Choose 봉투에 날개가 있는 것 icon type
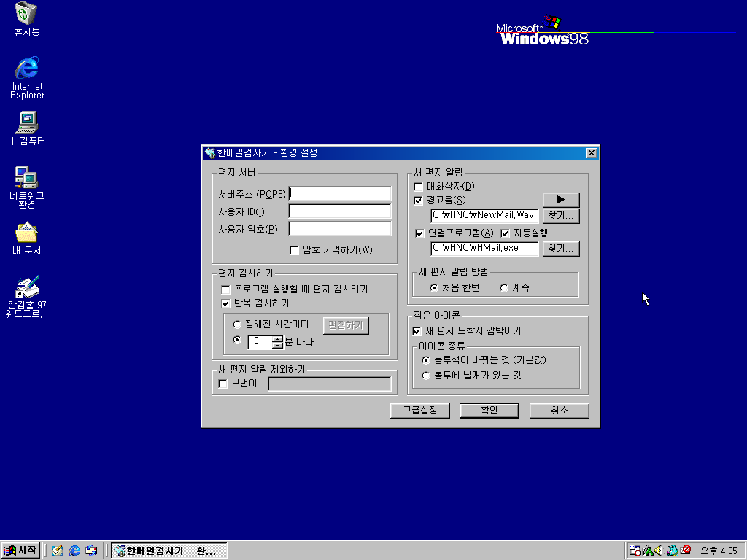Viewport: 747px width, 560px height. pyautogui.click(x=426, y=376)
